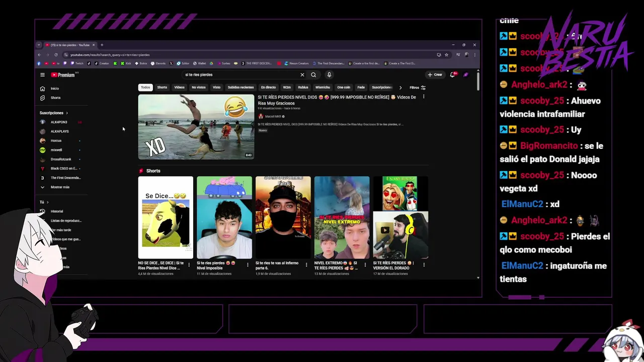The image size is (644, 362).
Task: Open the Se Dice cow short thumbnail
Action: click(x=166, y=217)
